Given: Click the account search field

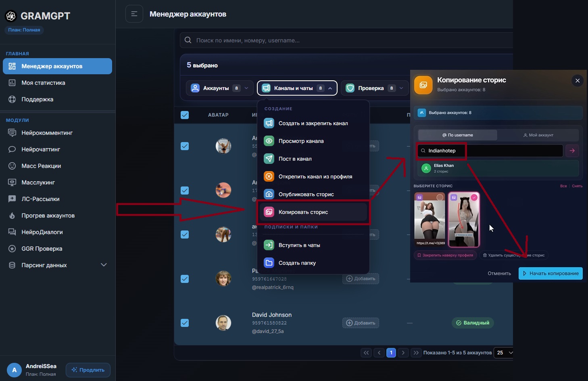Looking at the screenshot, I should click(347, 40).
